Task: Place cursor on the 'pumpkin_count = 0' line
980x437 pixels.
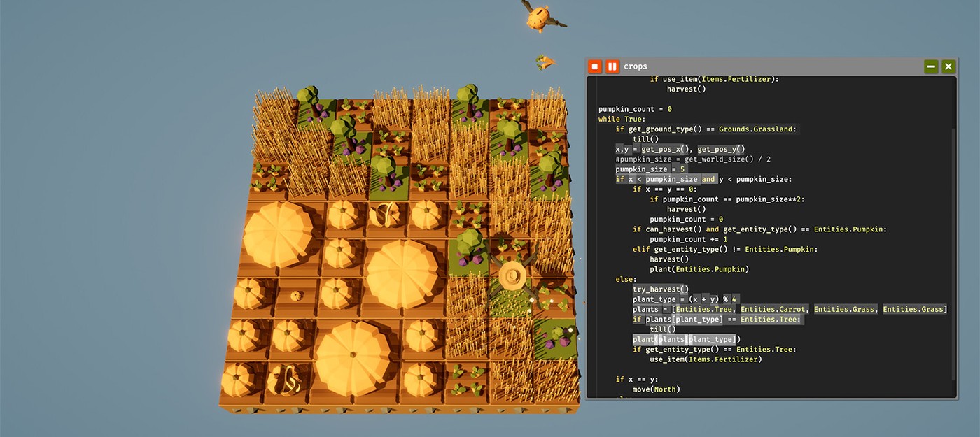Action: pos(635,109)
